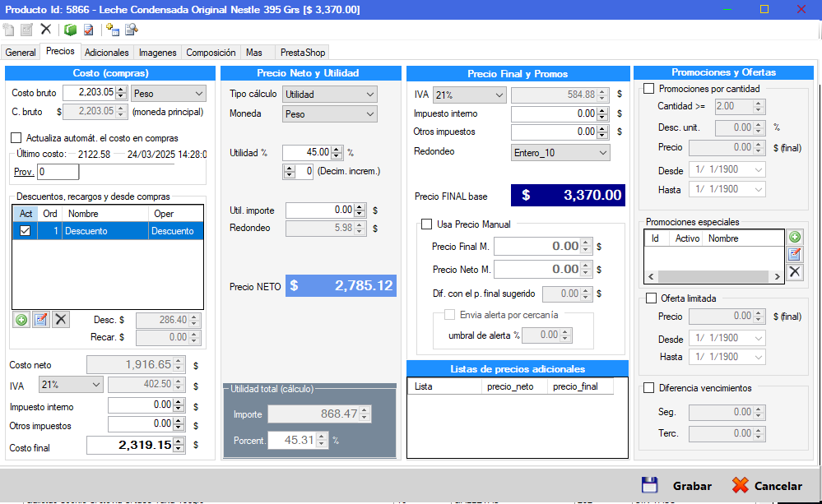
Task: Click Otros impuestos field in Precio Final section
Action: [x=555, y=132]
